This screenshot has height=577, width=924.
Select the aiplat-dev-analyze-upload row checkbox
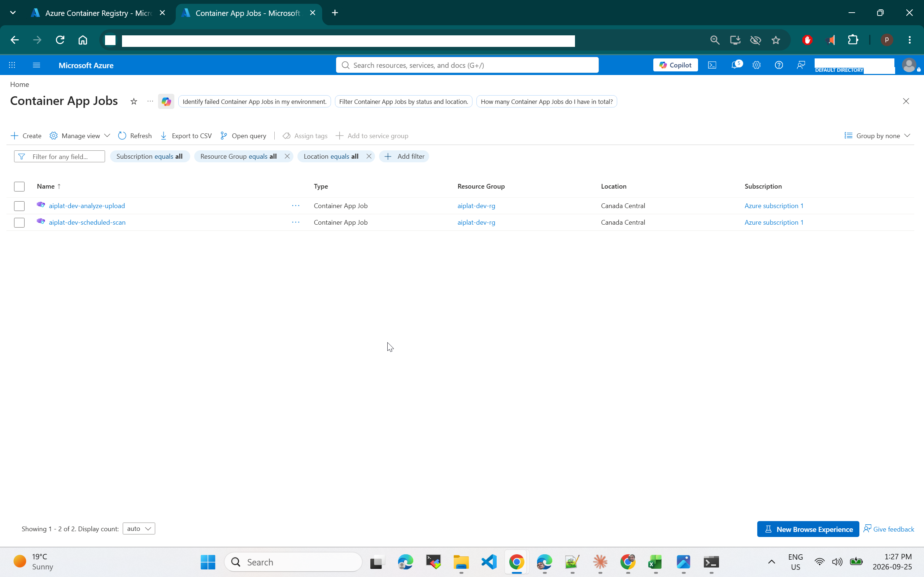click(19, 206)
